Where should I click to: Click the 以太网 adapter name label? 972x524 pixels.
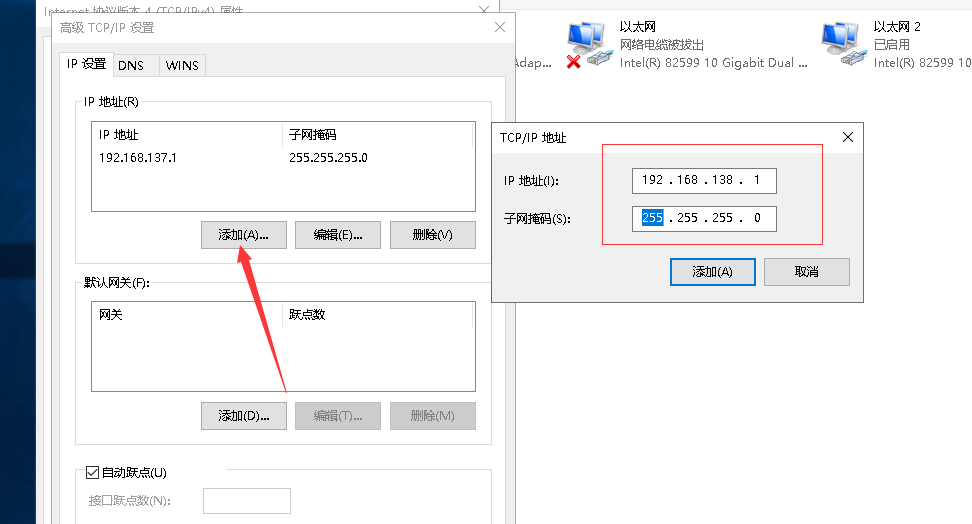637,27
